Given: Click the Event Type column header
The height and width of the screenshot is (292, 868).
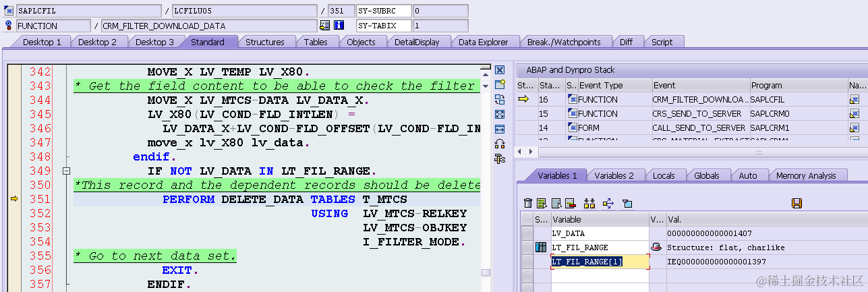Looking at the screenshot, I should [x=614, y=86].
